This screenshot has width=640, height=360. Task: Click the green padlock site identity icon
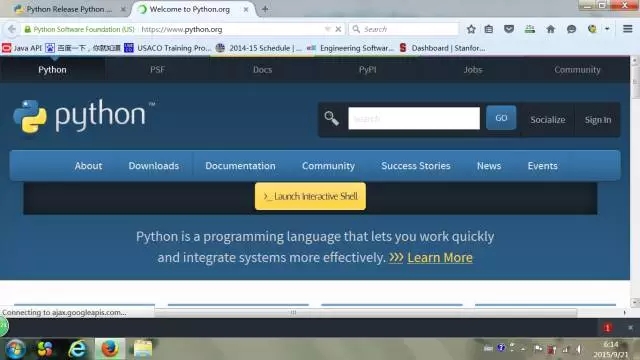point(28,29)
